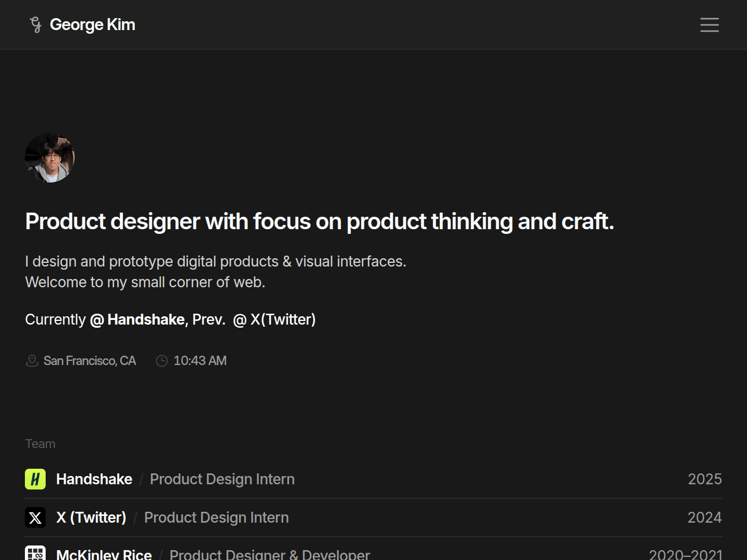Screen dimensions: 747x560
Task: Open the hamburger navigation menu
Action: tap(709, 25)
